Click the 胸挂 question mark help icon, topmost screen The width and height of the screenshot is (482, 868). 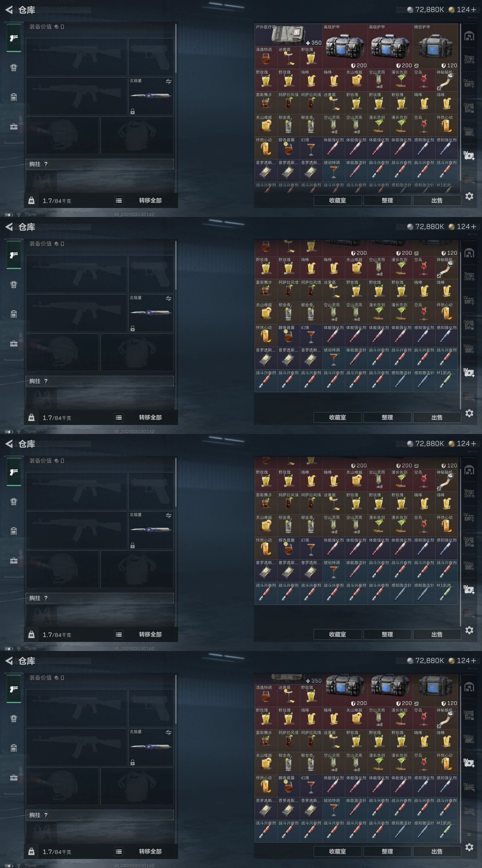pos(46,164)
